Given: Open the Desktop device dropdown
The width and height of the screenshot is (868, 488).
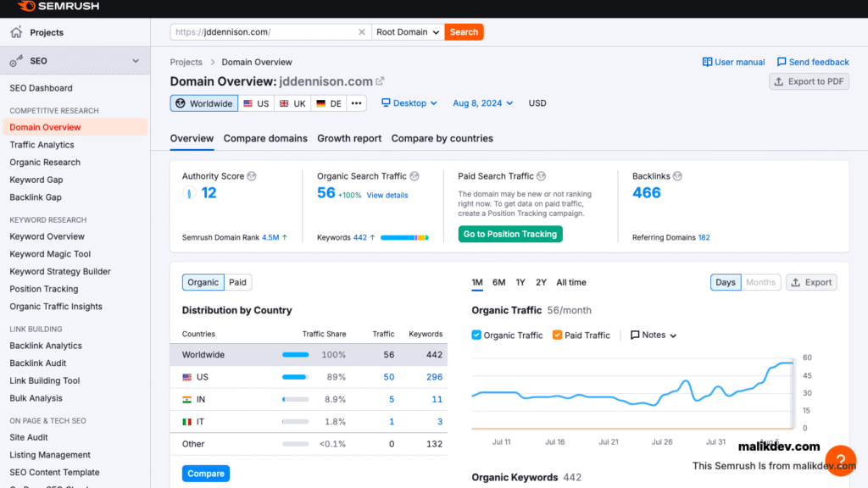Looking at the screenshot, I should coord(409,103).
